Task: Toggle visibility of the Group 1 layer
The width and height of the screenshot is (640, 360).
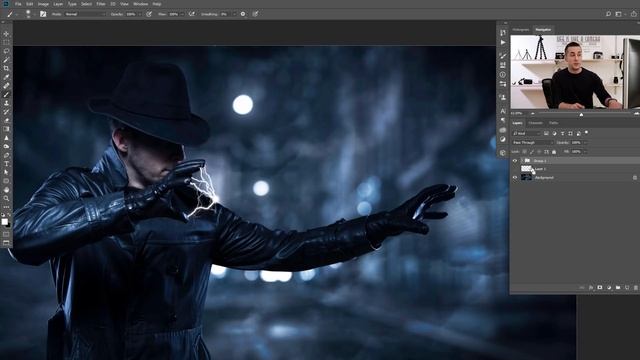Action: (x=515, y=161)
